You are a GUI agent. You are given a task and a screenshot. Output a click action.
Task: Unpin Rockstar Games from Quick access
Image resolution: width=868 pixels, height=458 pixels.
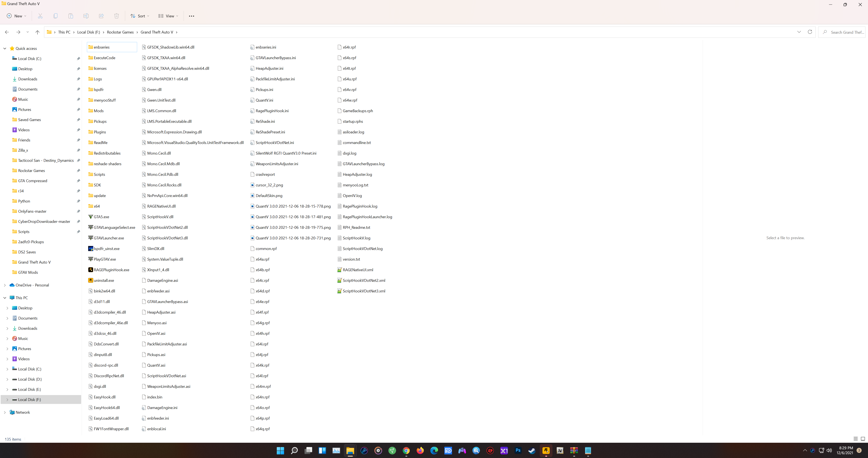tap(78, 171)
